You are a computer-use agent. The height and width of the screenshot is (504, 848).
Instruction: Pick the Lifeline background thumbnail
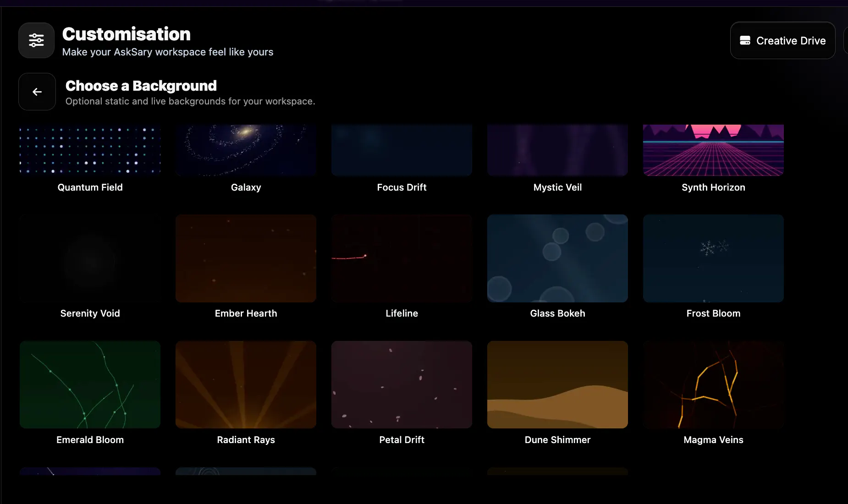pos(402,258)
